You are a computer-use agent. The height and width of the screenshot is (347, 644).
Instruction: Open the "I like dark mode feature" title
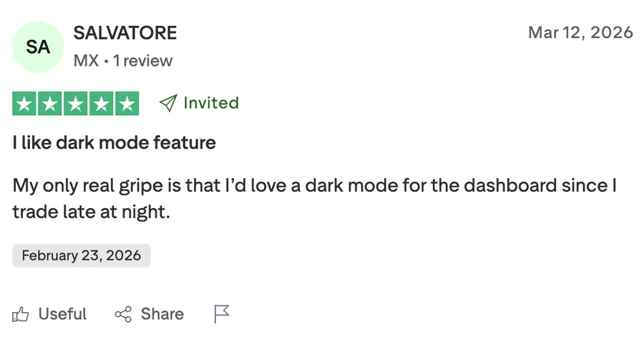pyautogui.click(x=114, y=143)
